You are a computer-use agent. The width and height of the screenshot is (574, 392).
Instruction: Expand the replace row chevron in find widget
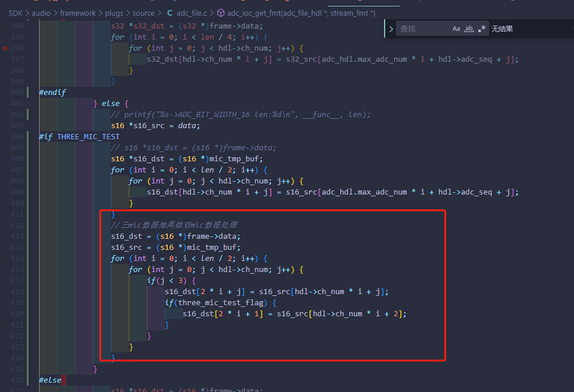tap(391, 29)
